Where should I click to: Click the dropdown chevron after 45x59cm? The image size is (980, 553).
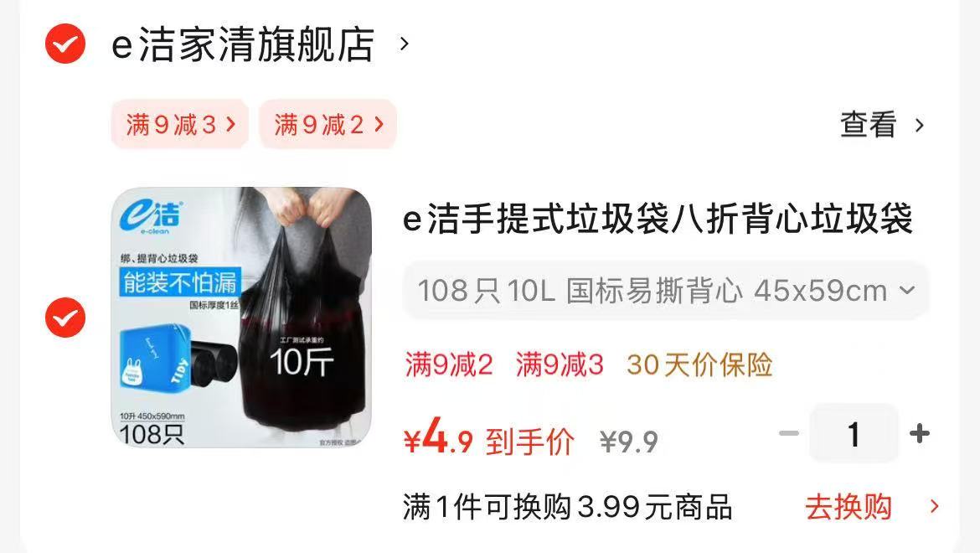pos(907,291)
